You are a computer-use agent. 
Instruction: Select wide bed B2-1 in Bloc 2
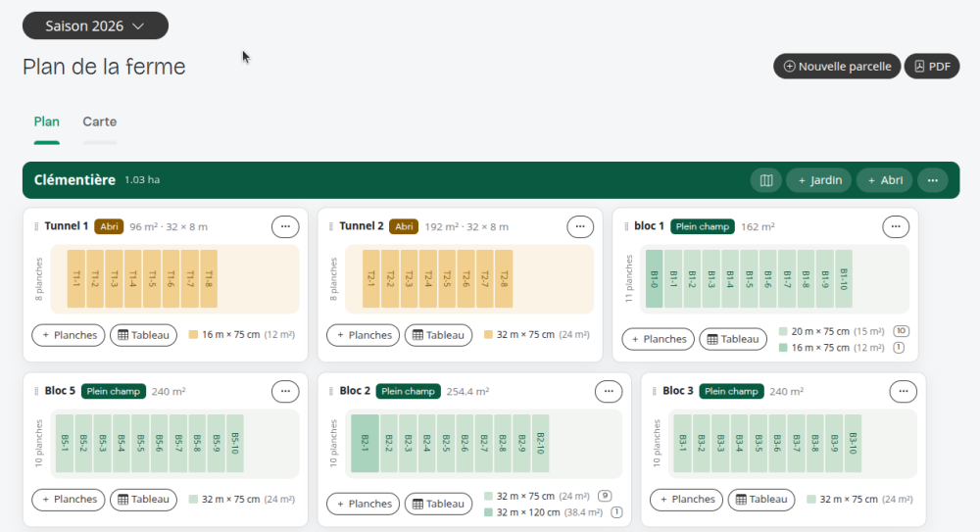tap(365, 443)
